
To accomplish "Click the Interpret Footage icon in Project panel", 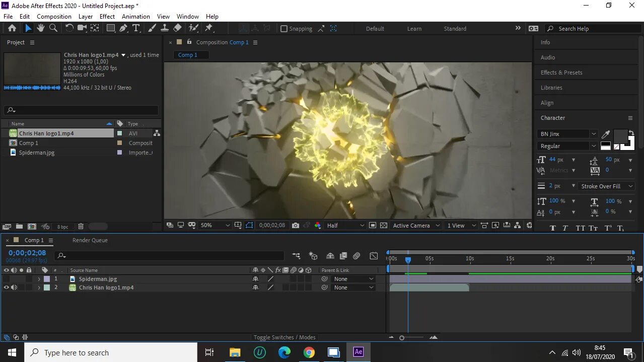I will coord(7,227).
